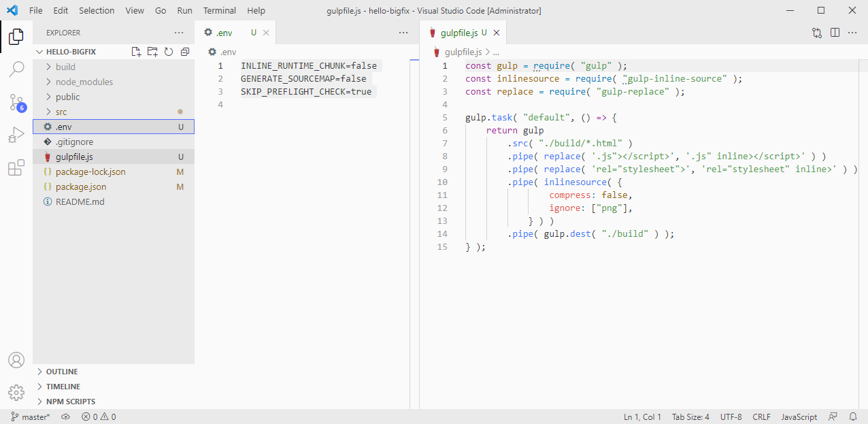Change language mode from JavaScript

[x=799, y=417]
